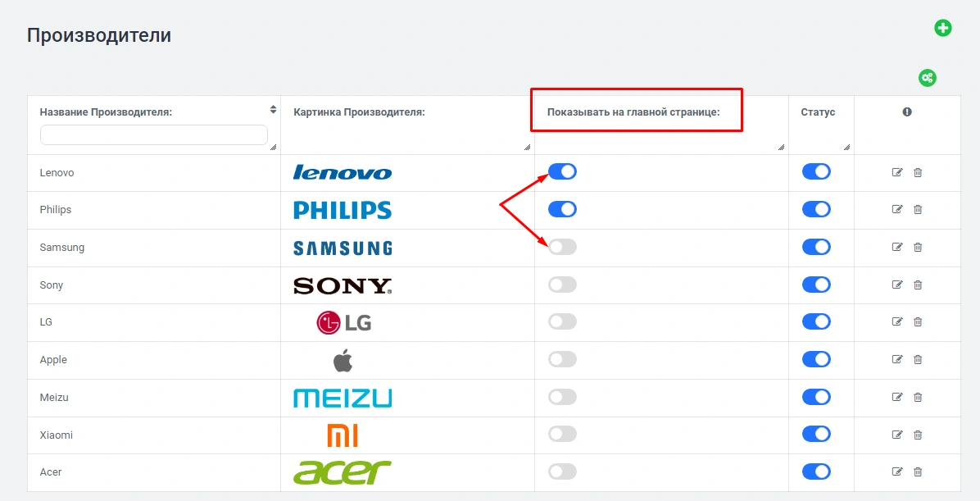Click the Meizu logo thumbnail
Viewport: 980px width, 501px height.
(x=343, y=398)
